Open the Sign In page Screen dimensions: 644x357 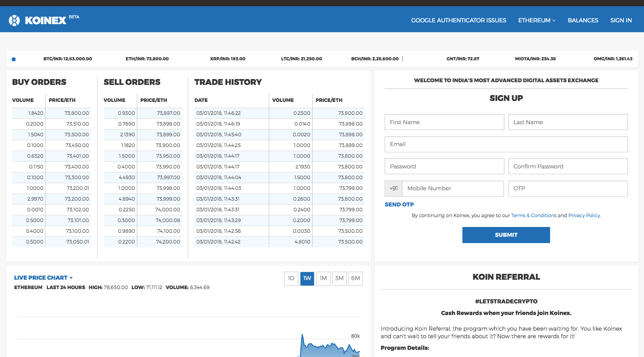[x=621, y=20]
